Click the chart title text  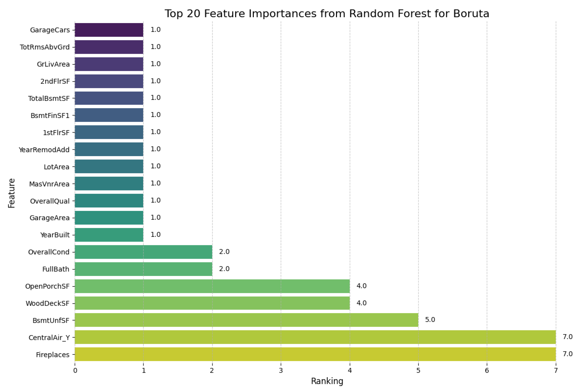point(327,14)
